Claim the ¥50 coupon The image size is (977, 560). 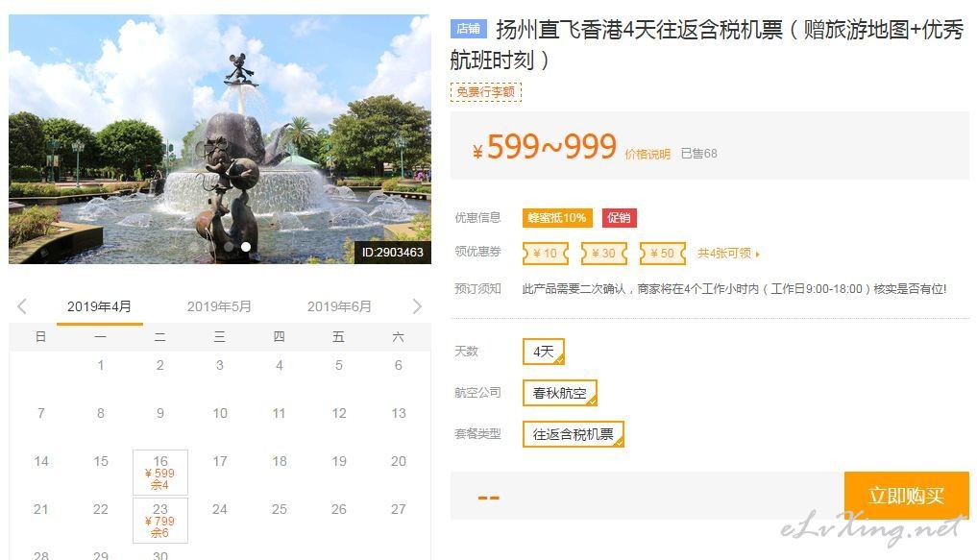[662, 254]
